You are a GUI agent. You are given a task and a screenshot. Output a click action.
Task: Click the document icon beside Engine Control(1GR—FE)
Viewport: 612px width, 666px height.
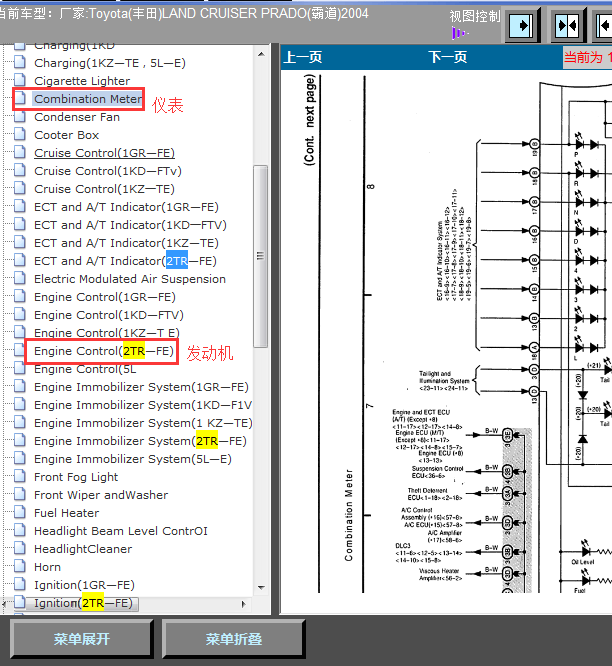coord(20,296)
